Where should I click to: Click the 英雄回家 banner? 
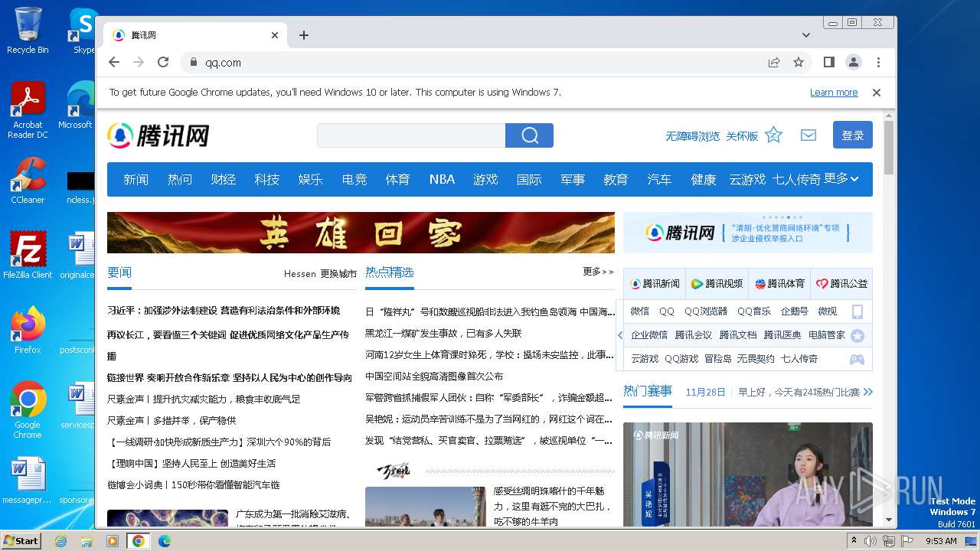(x=361, y=233)
